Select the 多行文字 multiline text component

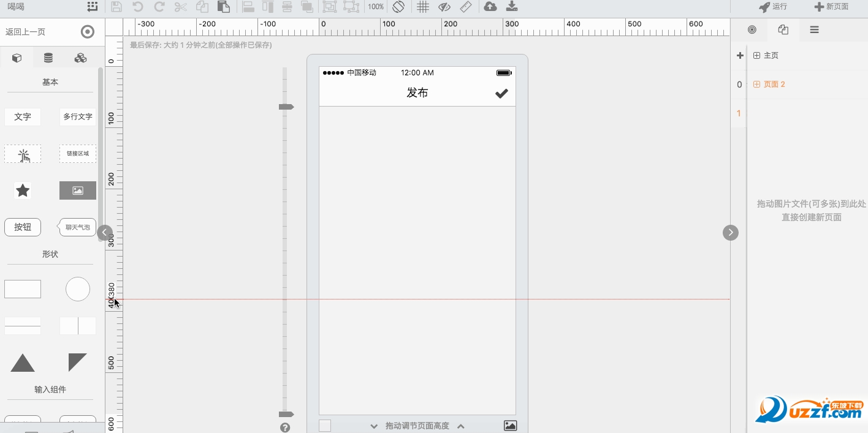(x=78, y=116)
